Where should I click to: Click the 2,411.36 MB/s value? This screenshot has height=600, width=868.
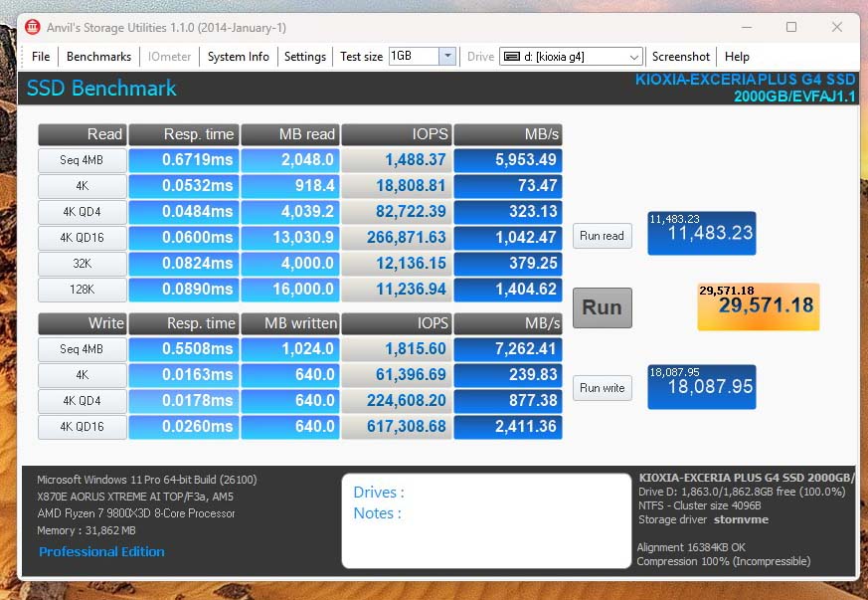pos(508,427)
